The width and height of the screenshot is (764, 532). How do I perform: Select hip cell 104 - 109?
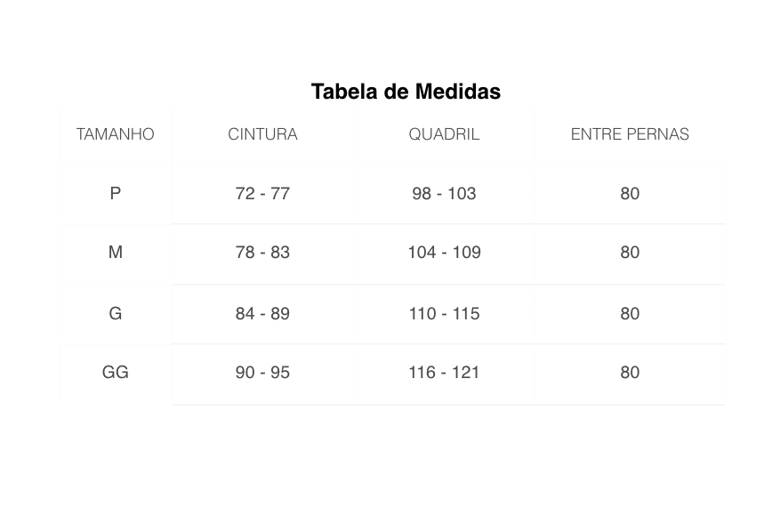point(444,253)
